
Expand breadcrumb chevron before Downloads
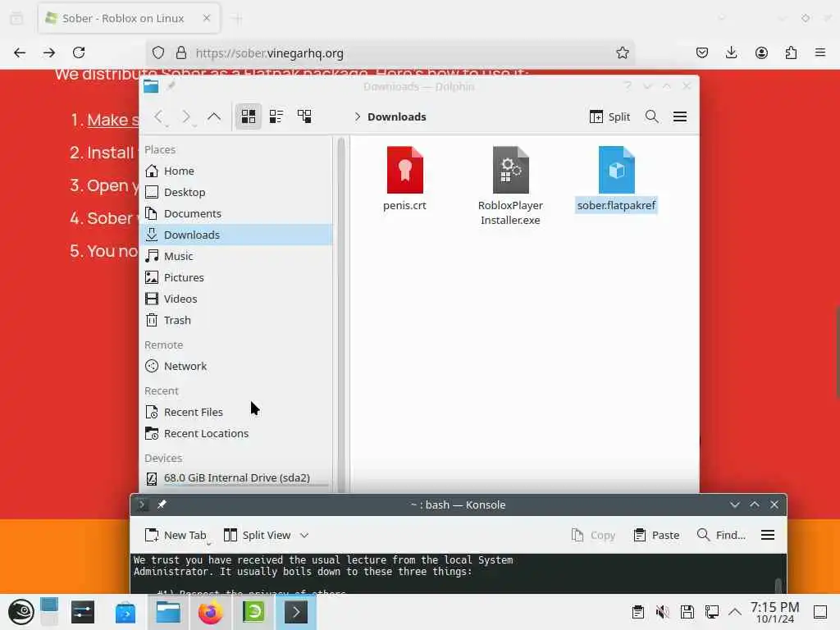358,116
